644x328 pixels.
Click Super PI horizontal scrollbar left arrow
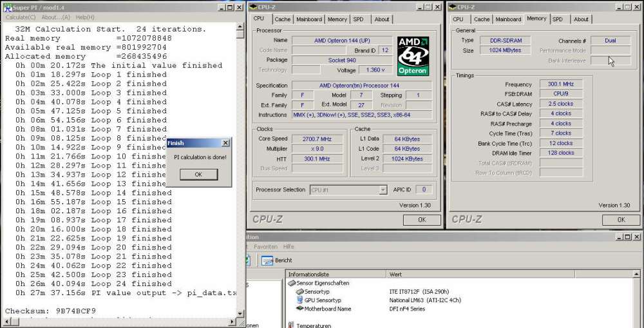[x=7, y=322]
